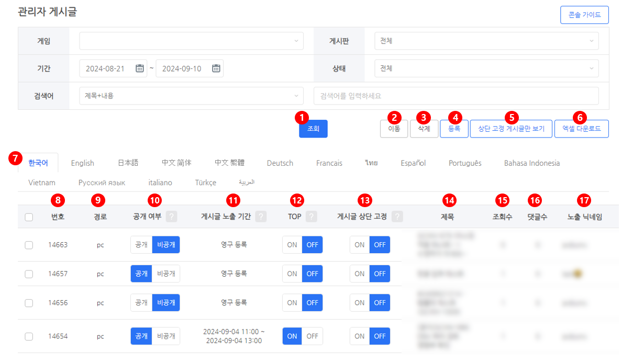Screen dimensions: 633x364
Task: Click help icon next to TOP header
Action: 312,217
